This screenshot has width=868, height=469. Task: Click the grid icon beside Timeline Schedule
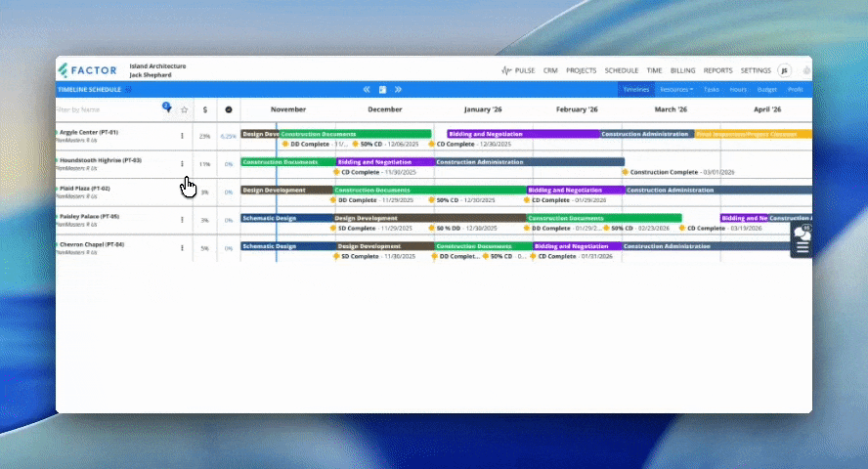pyautogui.click(x=128, y=89)
